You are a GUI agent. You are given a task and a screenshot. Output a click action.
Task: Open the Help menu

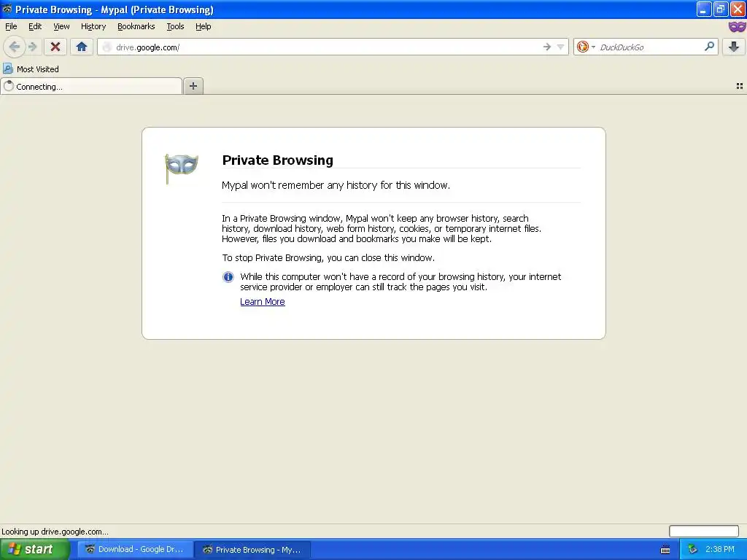[203, 27]
